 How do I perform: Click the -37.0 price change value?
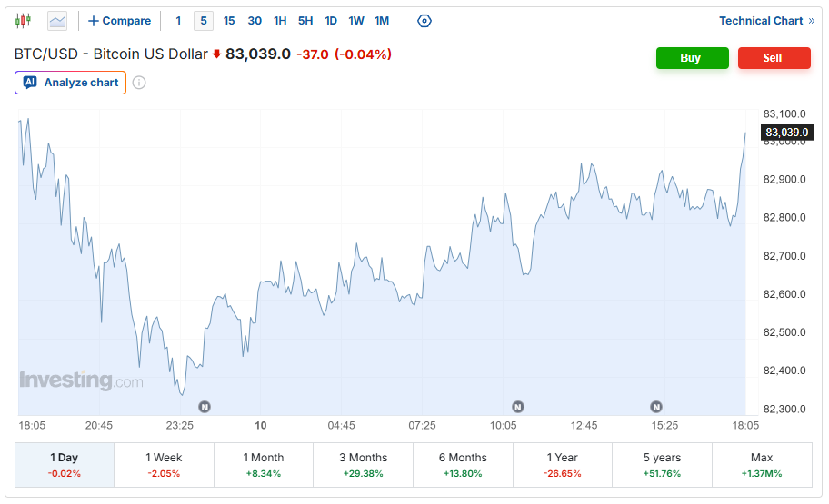click(313, 54)
